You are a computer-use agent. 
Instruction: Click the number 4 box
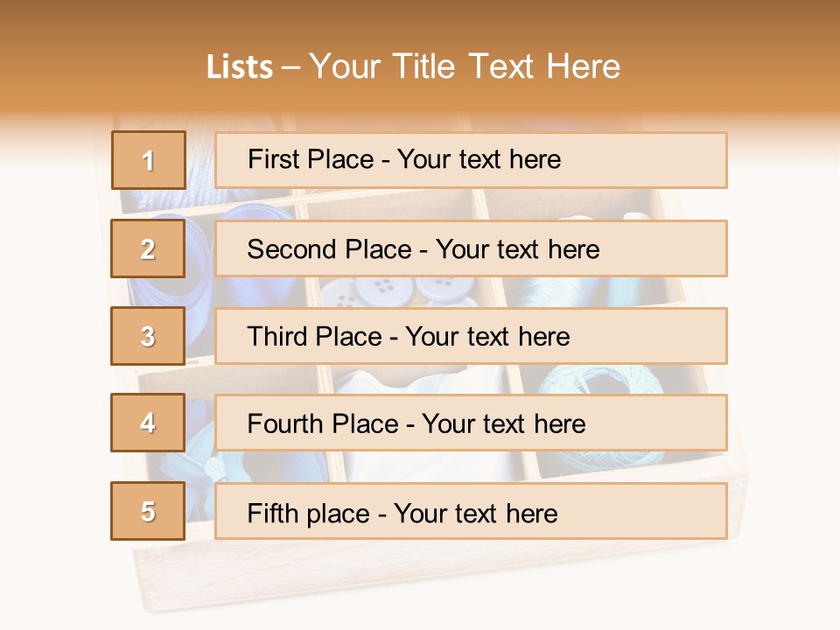pos(148,423)
